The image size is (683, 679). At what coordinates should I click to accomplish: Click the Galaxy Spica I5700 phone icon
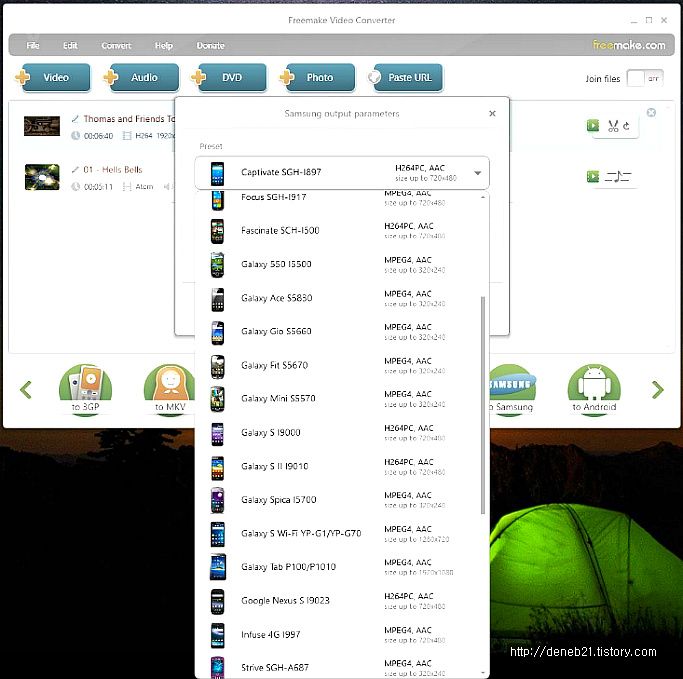pos(217,500)
